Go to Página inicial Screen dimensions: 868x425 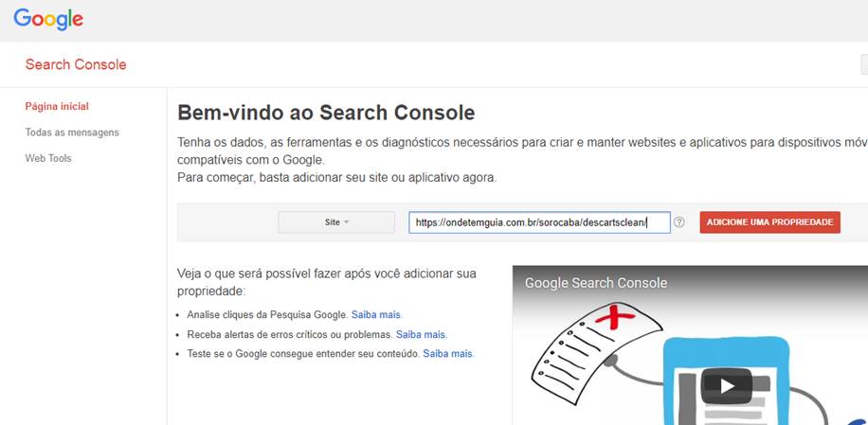tap(57, 106)
